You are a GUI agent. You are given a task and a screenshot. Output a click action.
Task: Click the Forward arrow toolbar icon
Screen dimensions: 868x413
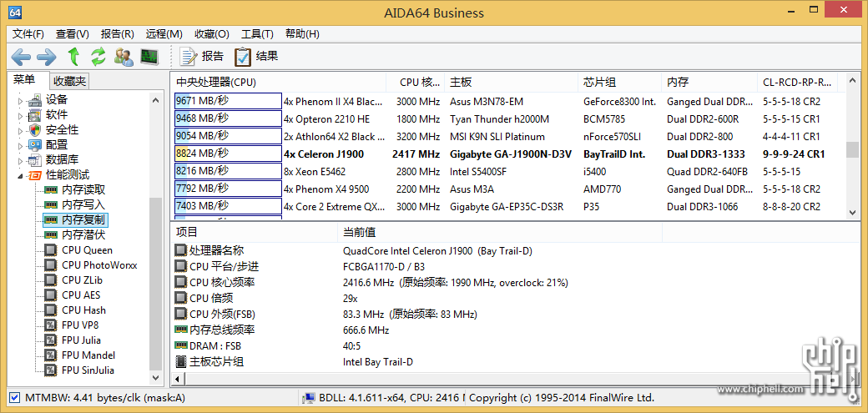point(47,56)
